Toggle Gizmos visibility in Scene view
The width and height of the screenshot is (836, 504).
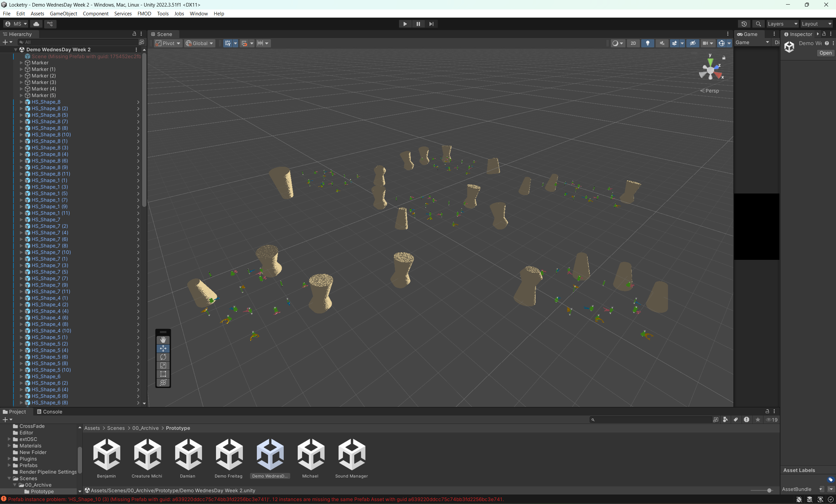[x=721, y=43]
